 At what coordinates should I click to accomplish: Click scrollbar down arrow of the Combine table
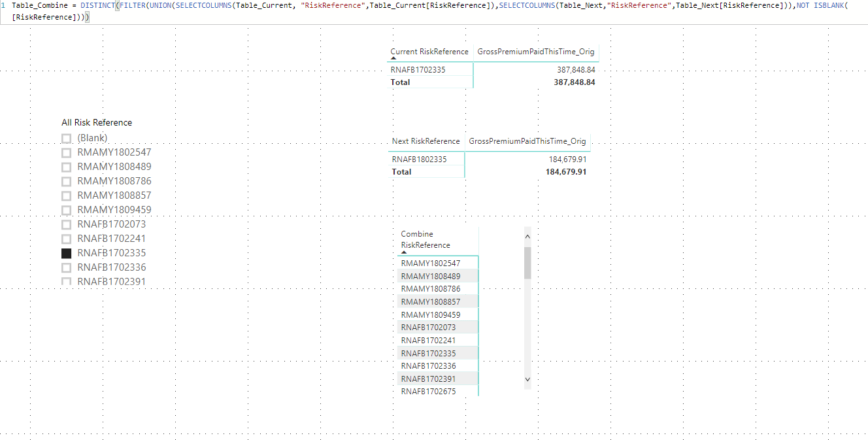[x=527, y=379]
